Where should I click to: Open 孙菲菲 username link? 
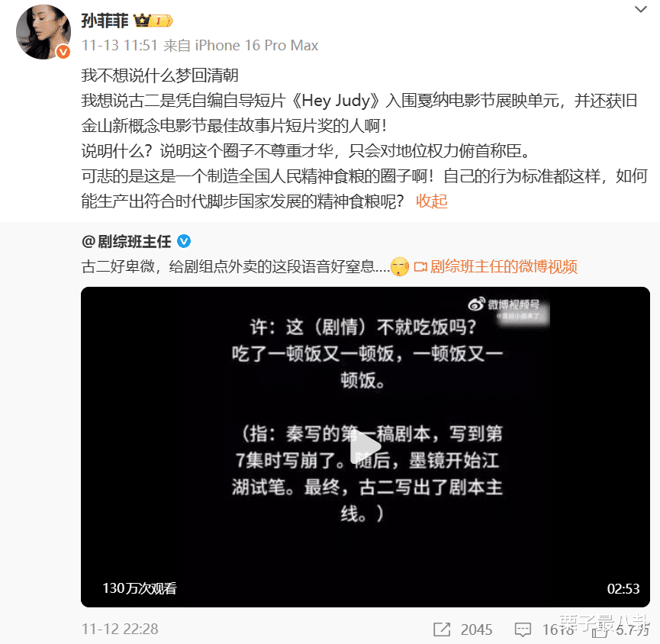(105, 20)
